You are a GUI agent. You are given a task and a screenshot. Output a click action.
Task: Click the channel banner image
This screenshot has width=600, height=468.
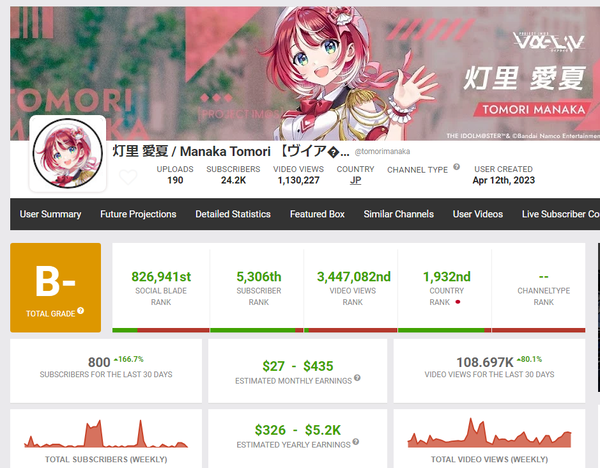(305, 73)
